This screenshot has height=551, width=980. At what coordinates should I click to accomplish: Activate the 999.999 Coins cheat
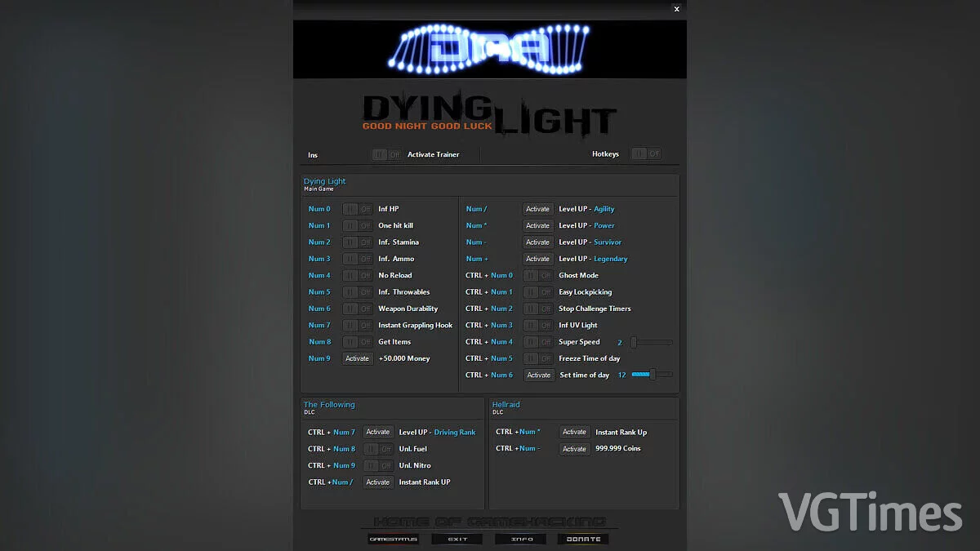click(x=574, y=448)
